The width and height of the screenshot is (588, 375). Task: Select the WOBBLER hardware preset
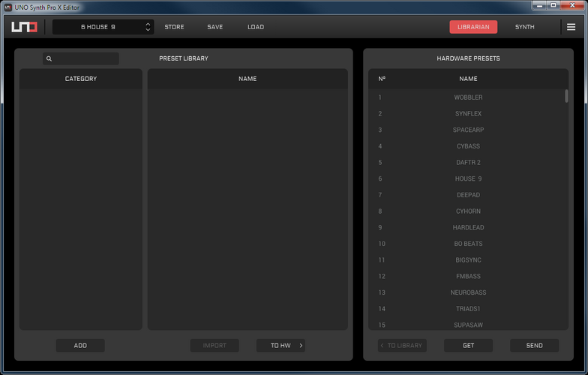click(x=468, y=97)
